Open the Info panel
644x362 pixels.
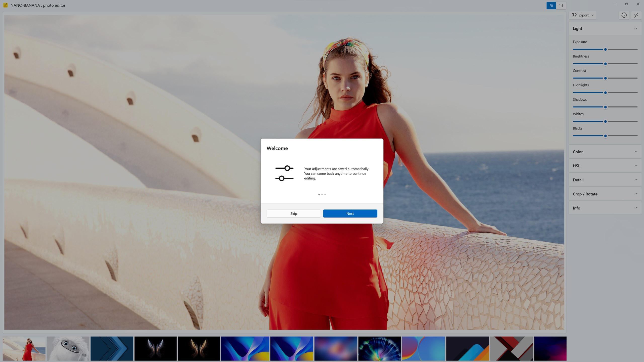pos(605,208)
